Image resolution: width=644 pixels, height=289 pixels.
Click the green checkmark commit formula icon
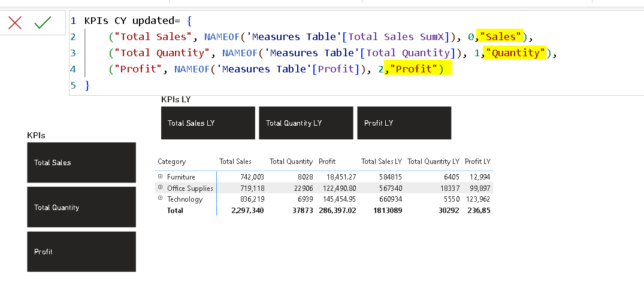tap(43, 23)
